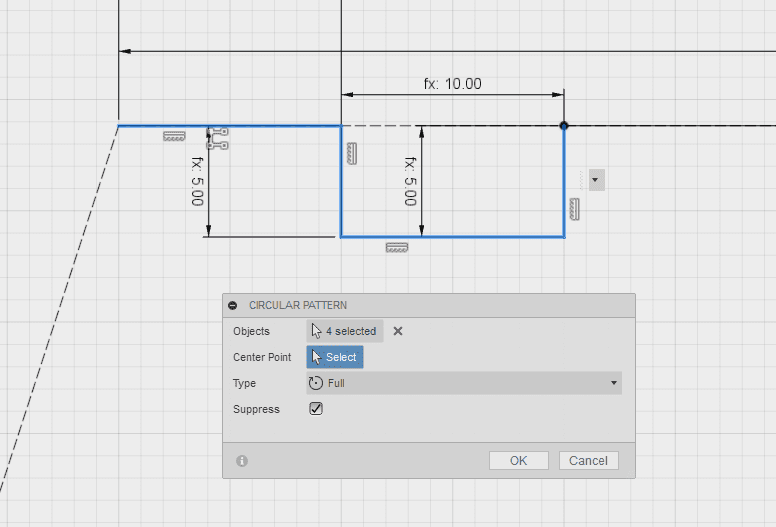Click the horizontal constraint icon below the rectangle's bottom edge

coord(397,247)
